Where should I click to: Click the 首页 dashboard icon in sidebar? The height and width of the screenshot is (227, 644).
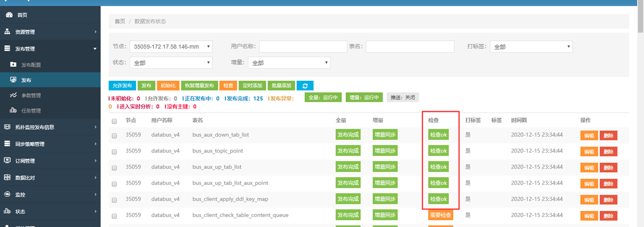[x=8, y=15]
